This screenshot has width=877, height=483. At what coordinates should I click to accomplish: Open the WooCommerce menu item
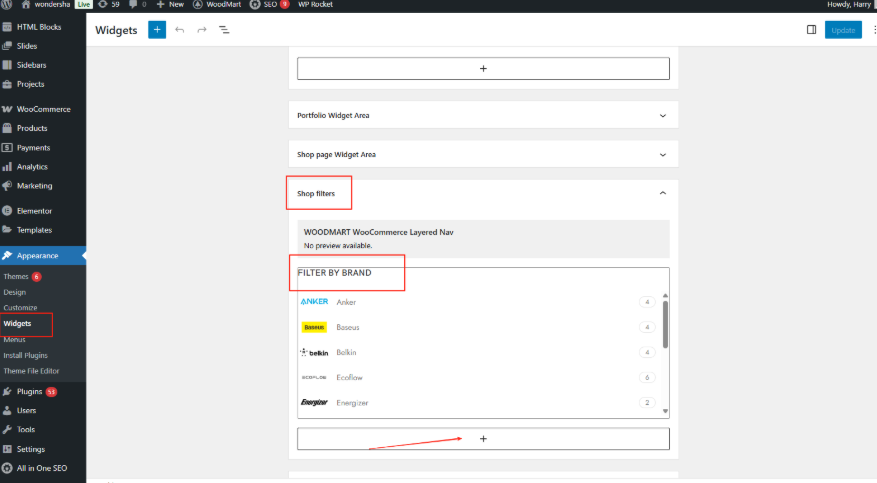pyautogui.click(x=43, y=109)
